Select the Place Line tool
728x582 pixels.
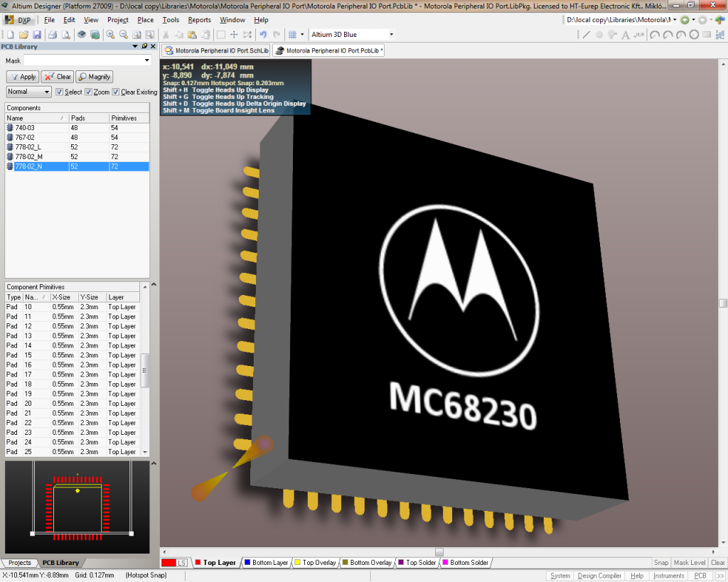(x=587, y=35)
